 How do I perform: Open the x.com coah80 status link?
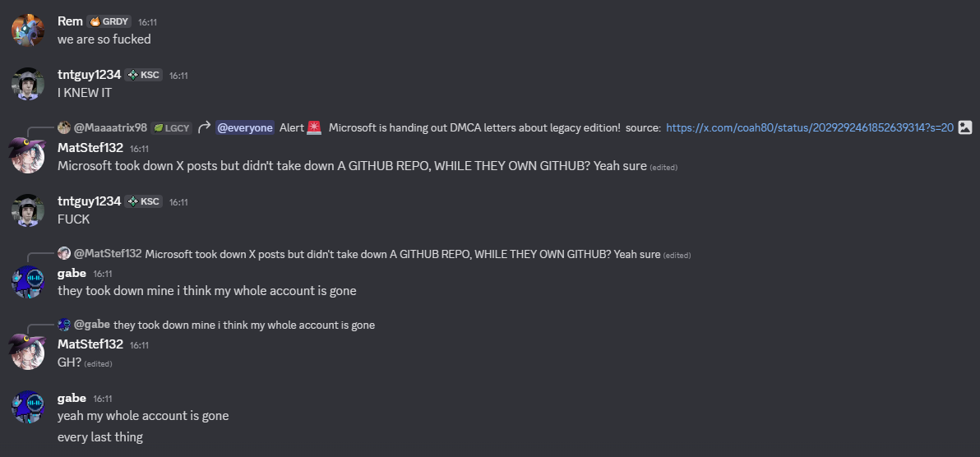(x=809, y=128)
